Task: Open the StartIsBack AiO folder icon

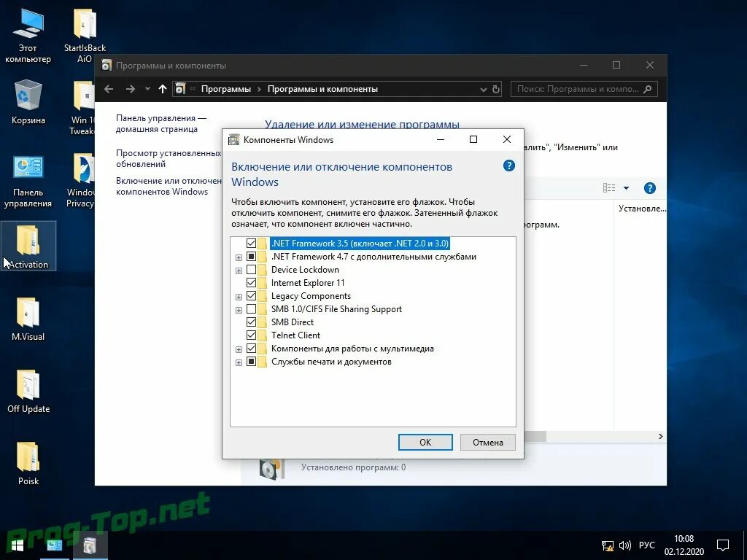Action: click(x=85, y=36)
